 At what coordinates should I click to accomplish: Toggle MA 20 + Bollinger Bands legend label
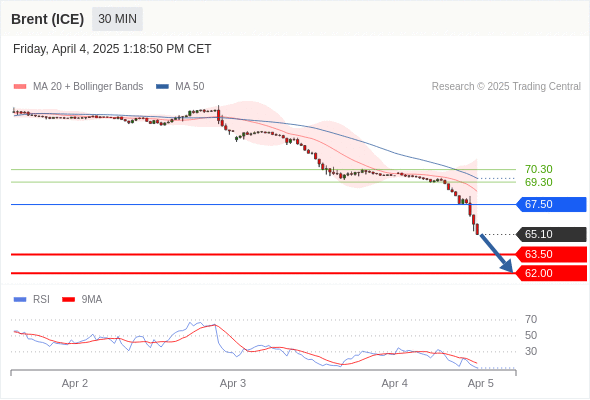click(88, 87)
